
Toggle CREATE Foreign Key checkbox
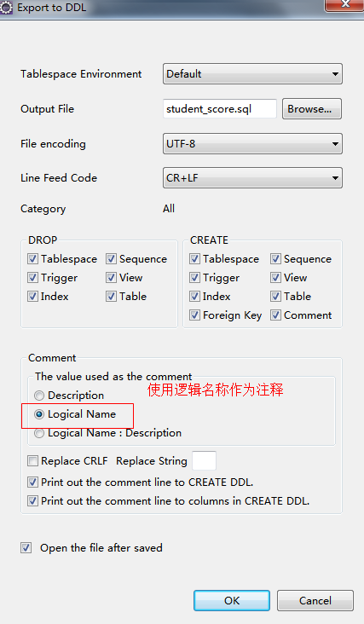tap(194, 315)
